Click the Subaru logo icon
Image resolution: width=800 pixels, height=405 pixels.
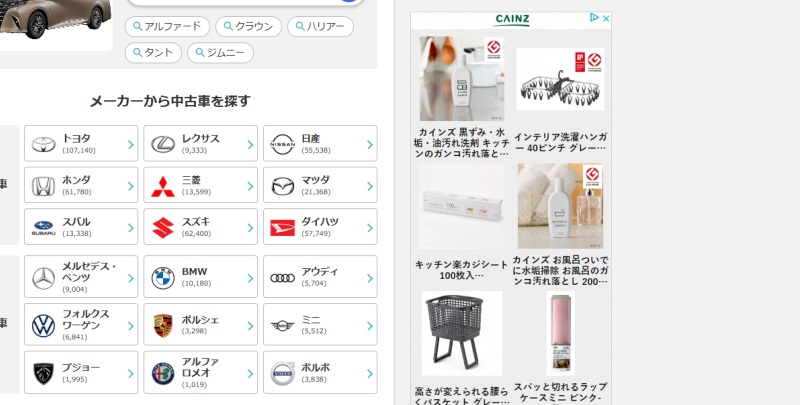(x=43, y=228)
